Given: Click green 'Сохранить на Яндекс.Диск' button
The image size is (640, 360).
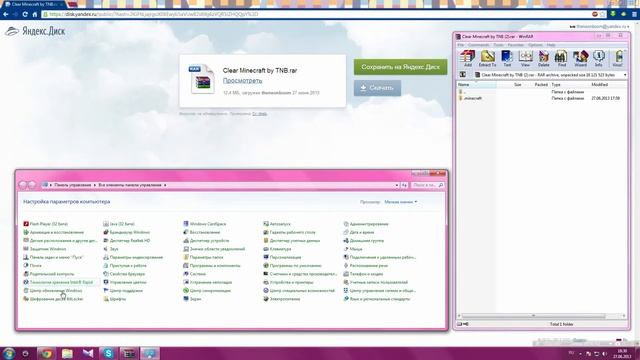Looking at the screenshot, I should pos(400,67).
